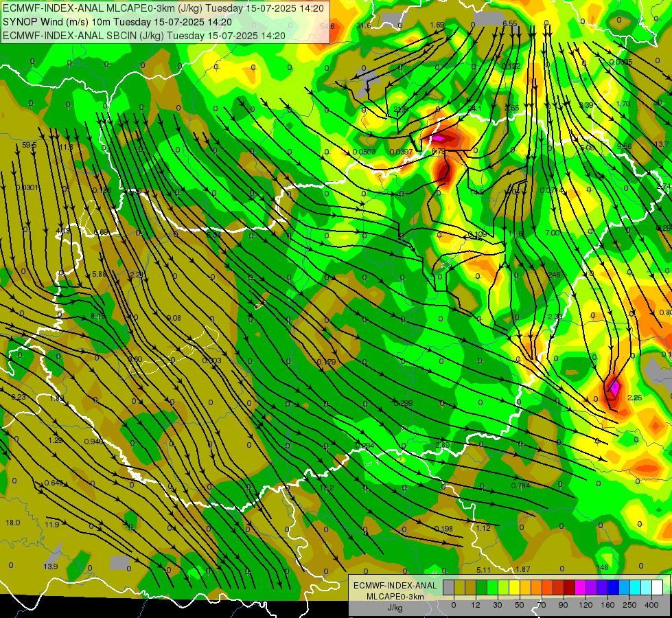Click the map value 18.0
This screenshot has height=618, width=672.
[x=13, y=523]
